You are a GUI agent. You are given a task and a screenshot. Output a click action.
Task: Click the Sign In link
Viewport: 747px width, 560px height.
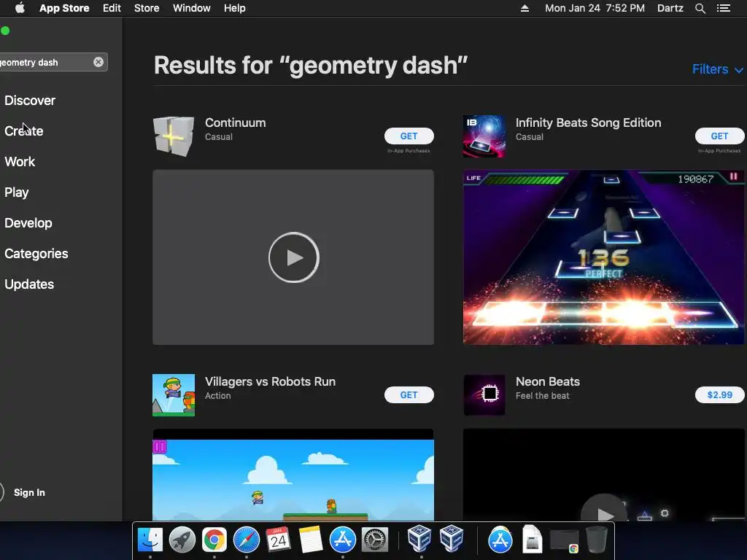pos(29,493)
